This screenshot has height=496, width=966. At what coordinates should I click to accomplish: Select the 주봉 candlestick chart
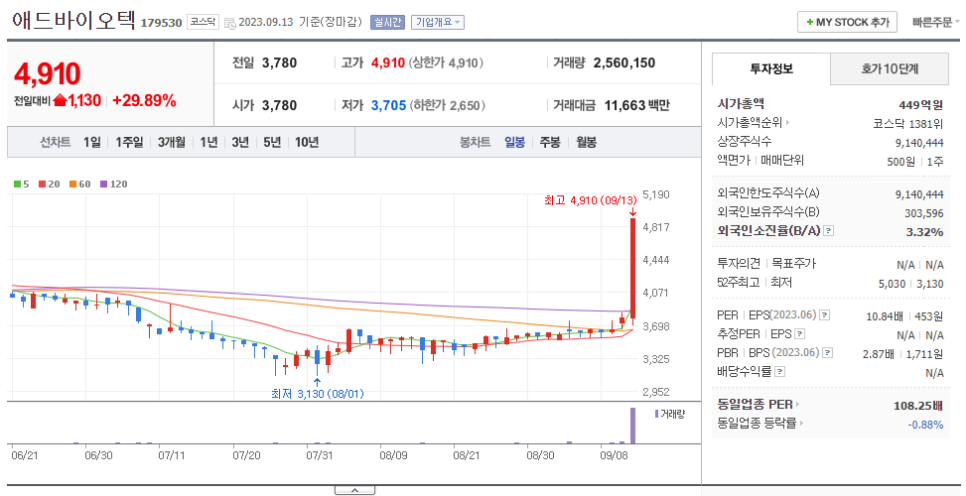550,142
